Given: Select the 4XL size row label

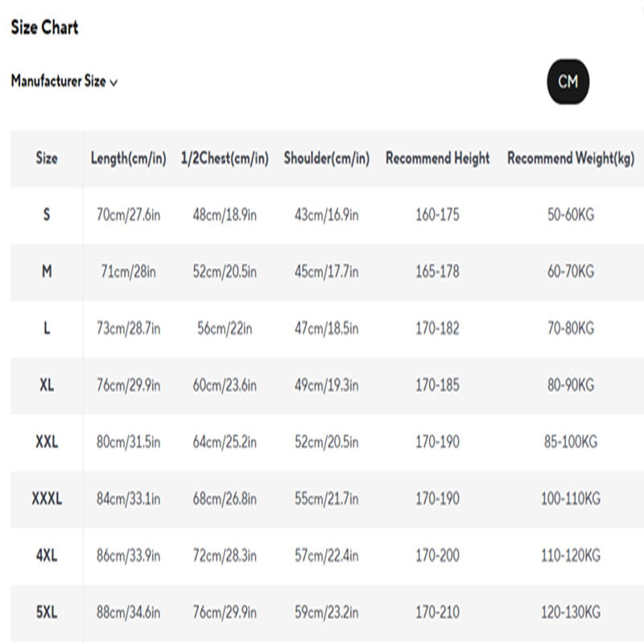Looking at the screenshot, I should click(47, 555).
